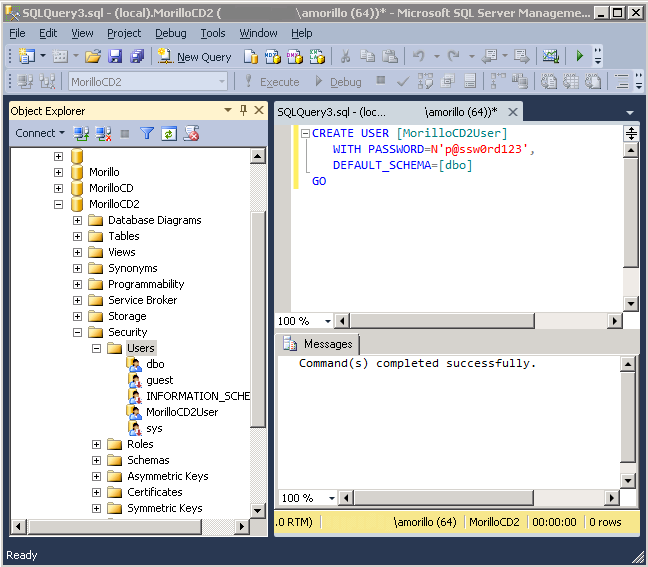Screen dimensions: 648x567
Task: Click the MorilloCD2User user icon
Action: (x=135, y=412)
